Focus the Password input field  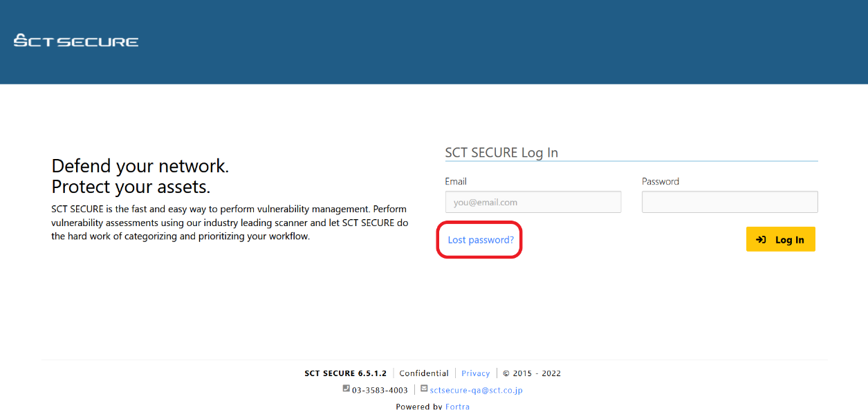pos(730,202)
